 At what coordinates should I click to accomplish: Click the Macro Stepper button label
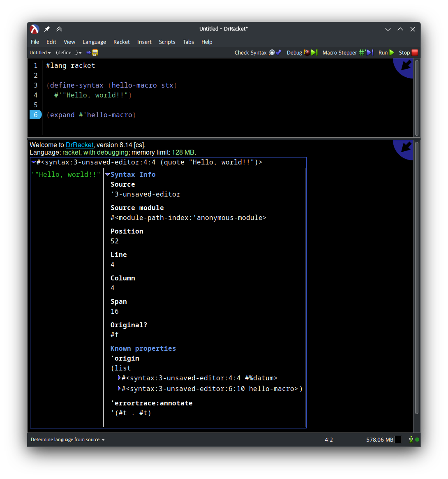(x=339, y=53)
